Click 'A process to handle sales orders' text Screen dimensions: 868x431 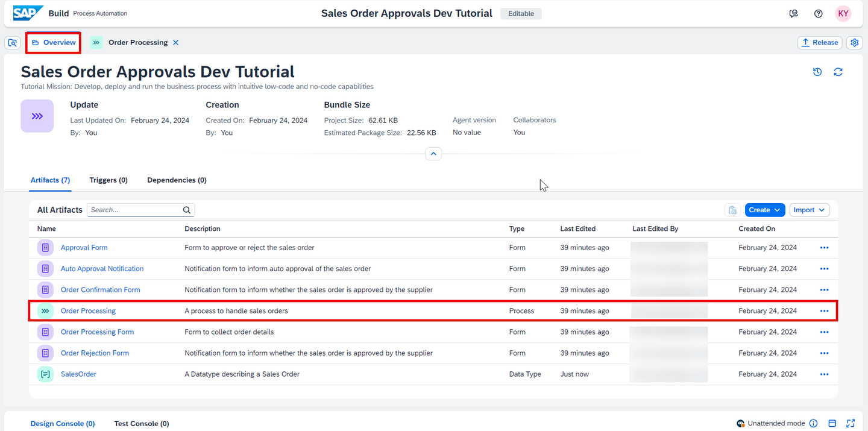(236, 311)
